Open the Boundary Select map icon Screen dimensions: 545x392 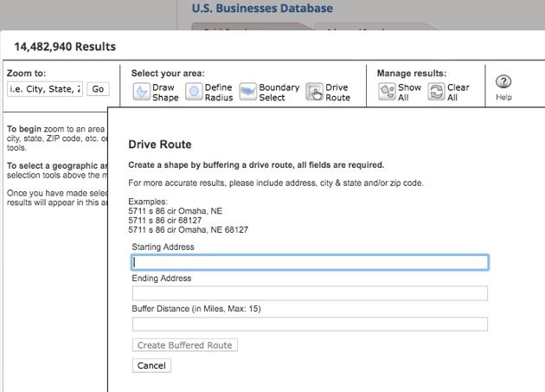click(247, 93)
